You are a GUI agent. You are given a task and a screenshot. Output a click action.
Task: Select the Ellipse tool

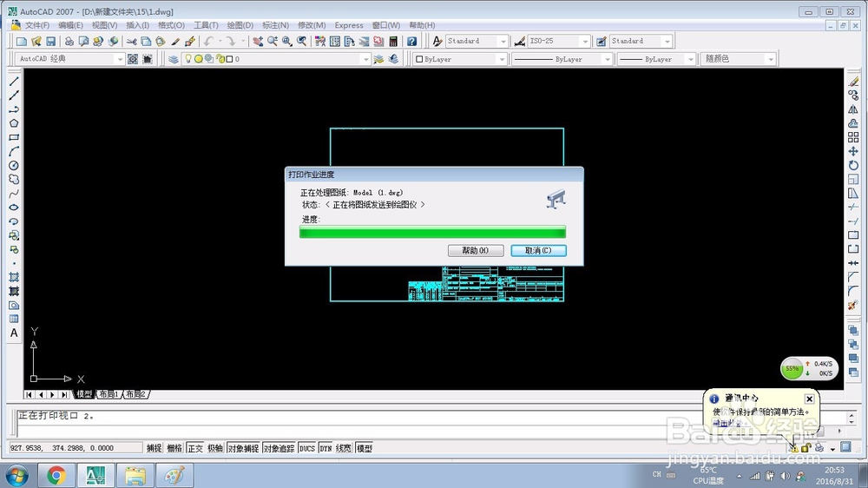[15, 208]
